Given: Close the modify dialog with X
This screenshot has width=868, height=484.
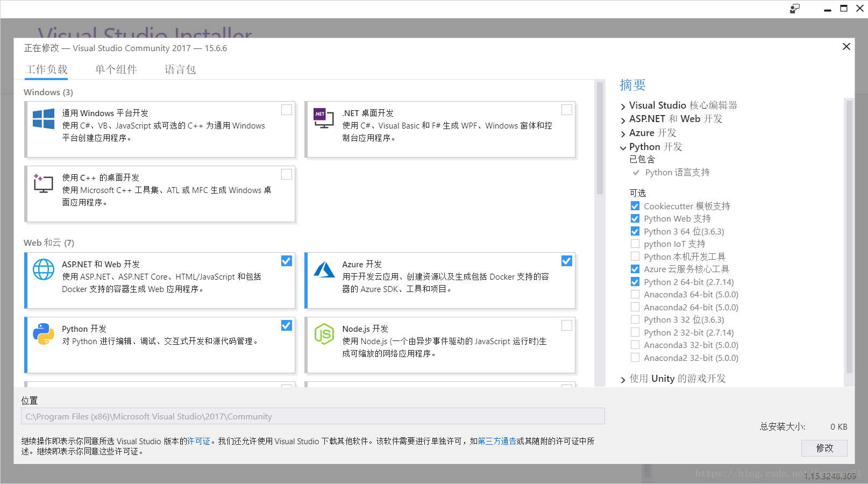Looking at the screenshot, I should [846, 47].
